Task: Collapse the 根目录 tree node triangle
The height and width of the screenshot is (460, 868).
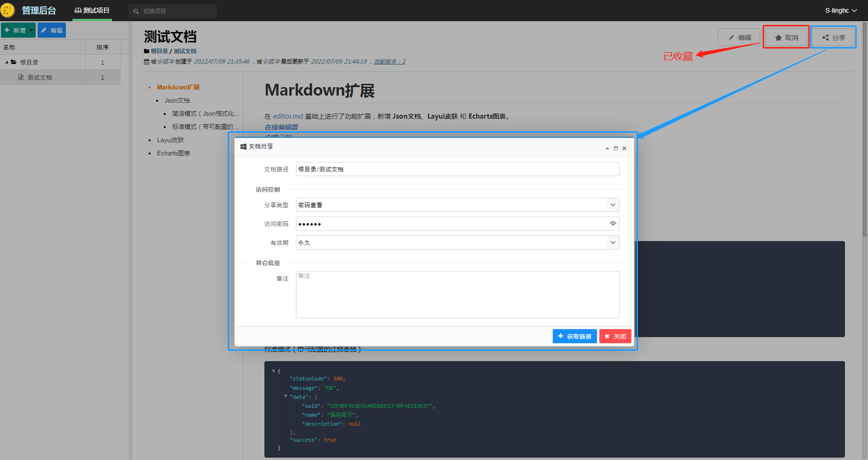Action: pos(7,62)
